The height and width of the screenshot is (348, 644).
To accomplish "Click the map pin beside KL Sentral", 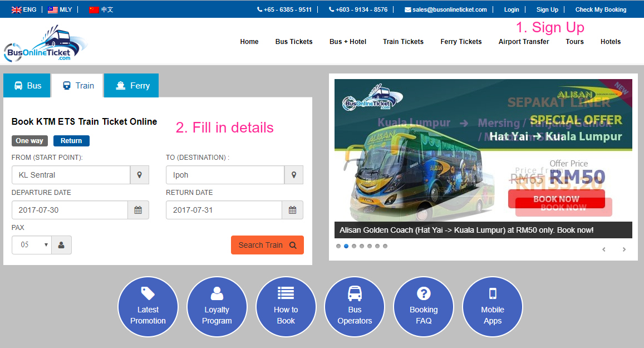I will (140, 174).
